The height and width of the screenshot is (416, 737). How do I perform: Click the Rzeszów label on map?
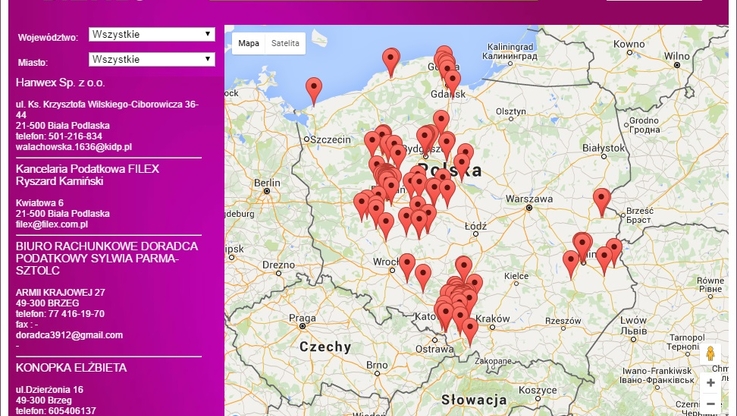[563, 321]
